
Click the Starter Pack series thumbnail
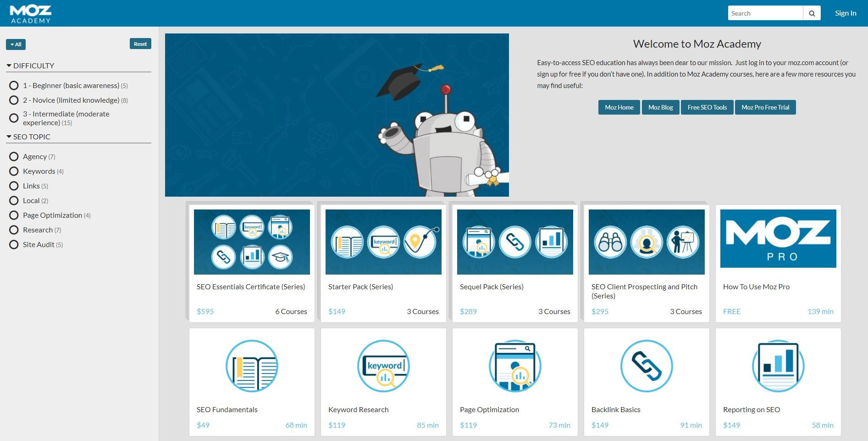click(383, 242)
